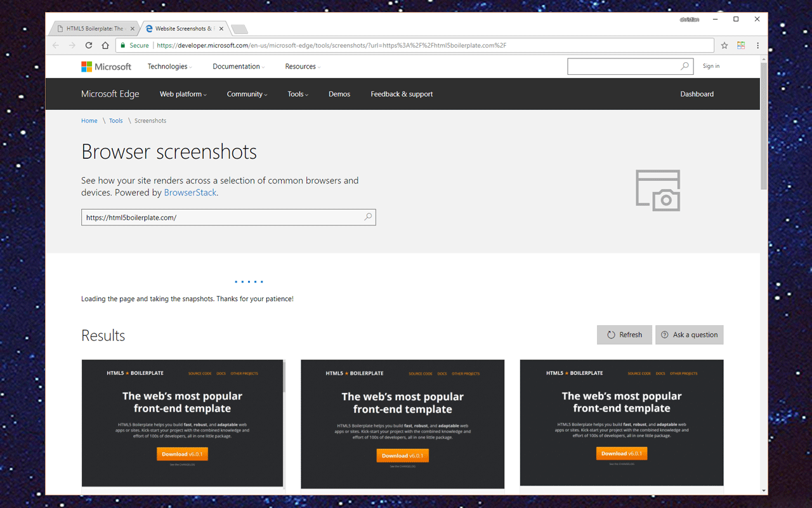This screenshot has height=508, width=812.
Task: Expand the Tools dropdown in the Edge navbar
Action: coord(298,93)
